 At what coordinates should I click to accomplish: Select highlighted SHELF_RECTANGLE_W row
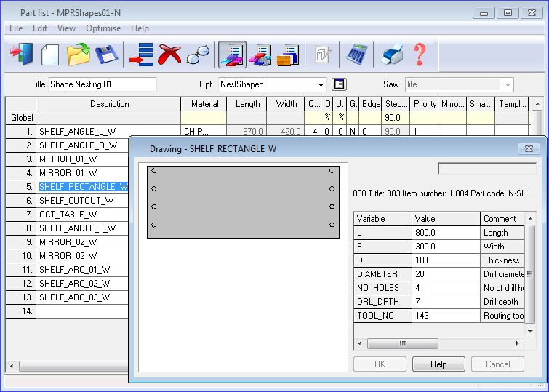pyautogui.click(x=84, y=187)
